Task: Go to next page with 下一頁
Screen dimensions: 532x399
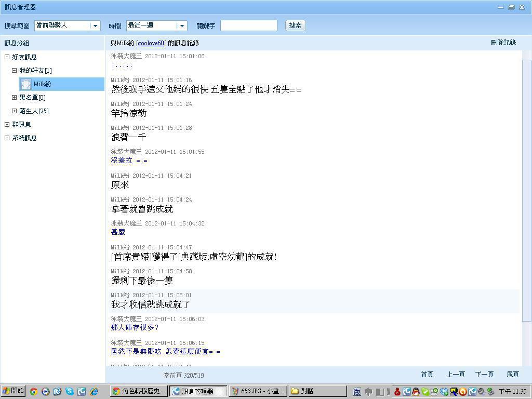Action: click(x=484, y=374)
